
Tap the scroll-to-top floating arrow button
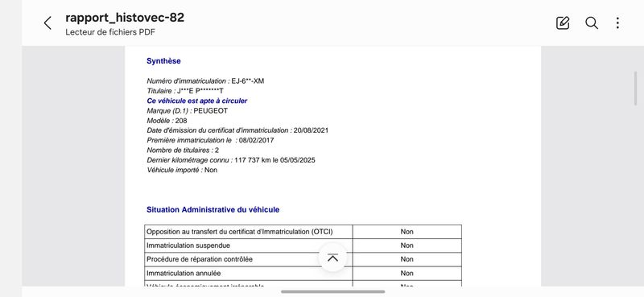tap(332, 258)
